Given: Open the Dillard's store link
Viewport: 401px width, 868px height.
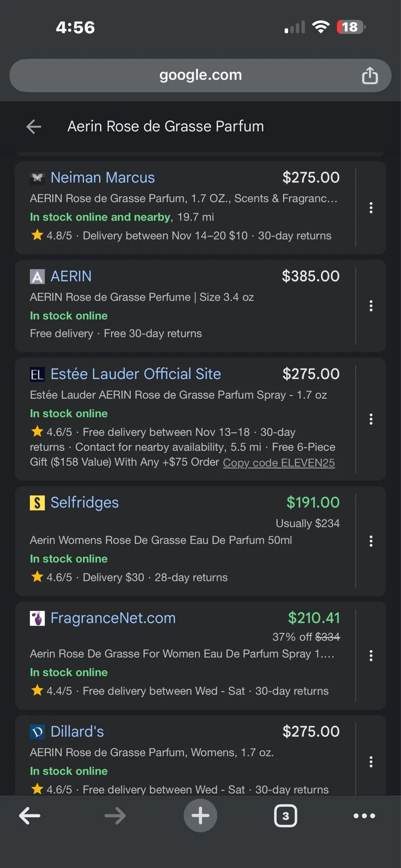Looking at the screenshot, I should pos(77,732).
